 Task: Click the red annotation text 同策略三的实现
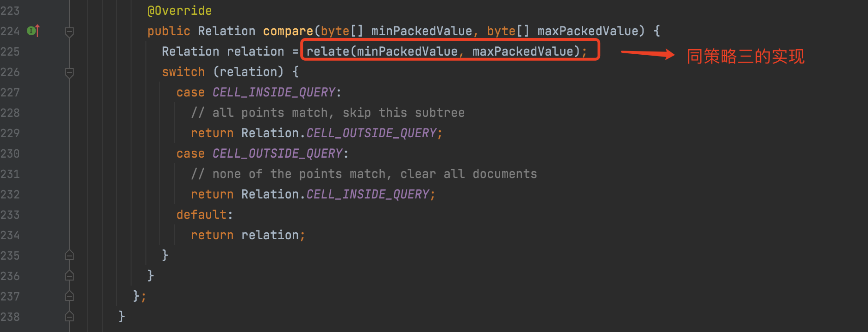745,57
